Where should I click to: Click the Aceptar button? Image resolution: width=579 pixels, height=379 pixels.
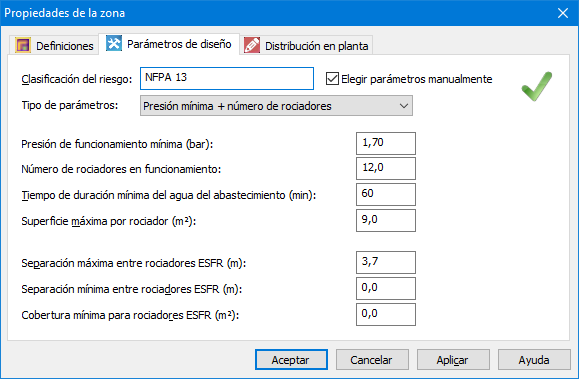[291, 360]
